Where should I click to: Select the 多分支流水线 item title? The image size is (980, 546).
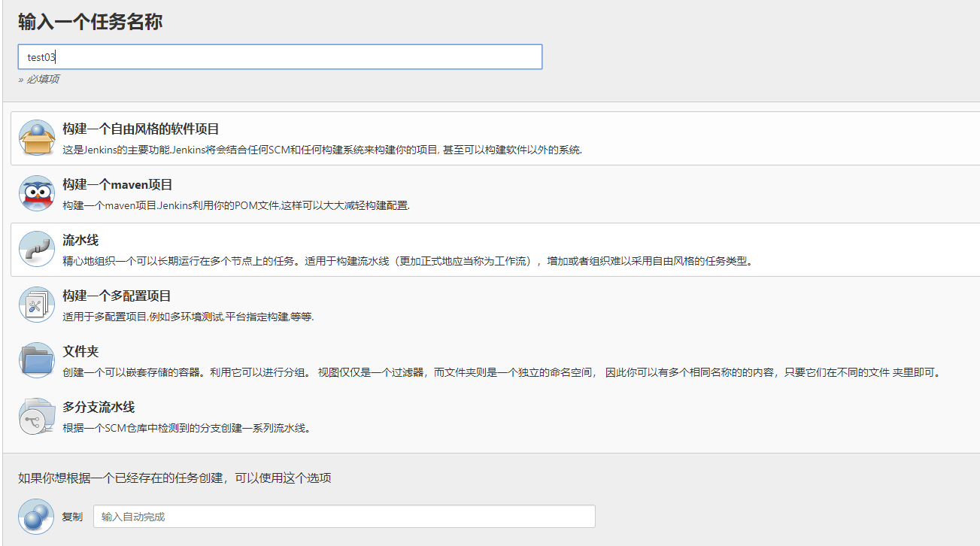pyautogui.click(x=99, y=408)
